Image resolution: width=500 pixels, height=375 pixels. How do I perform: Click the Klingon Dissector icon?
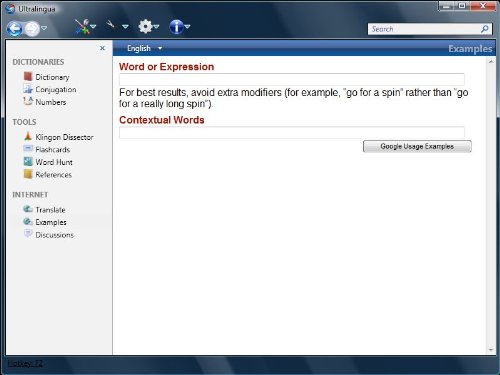click(28, 136)
